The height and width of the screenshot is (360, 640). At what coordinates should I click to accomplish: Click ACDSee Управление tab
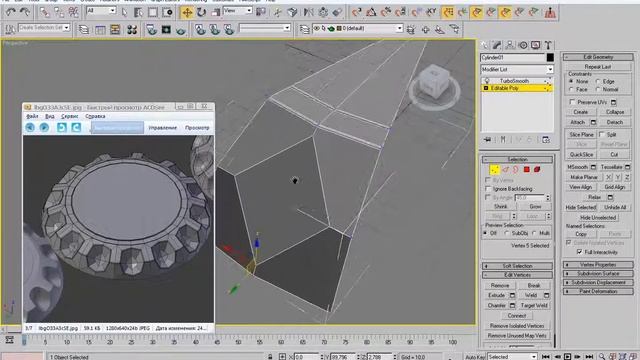[163, 128]
